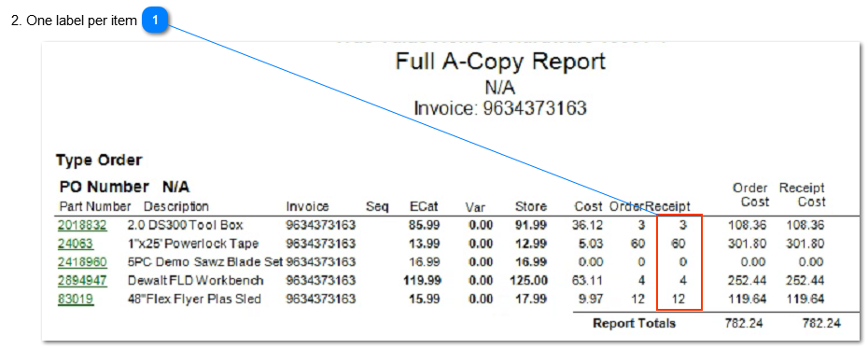Select the Dewalt FLD Workbench description

click(x=195, y=281)
